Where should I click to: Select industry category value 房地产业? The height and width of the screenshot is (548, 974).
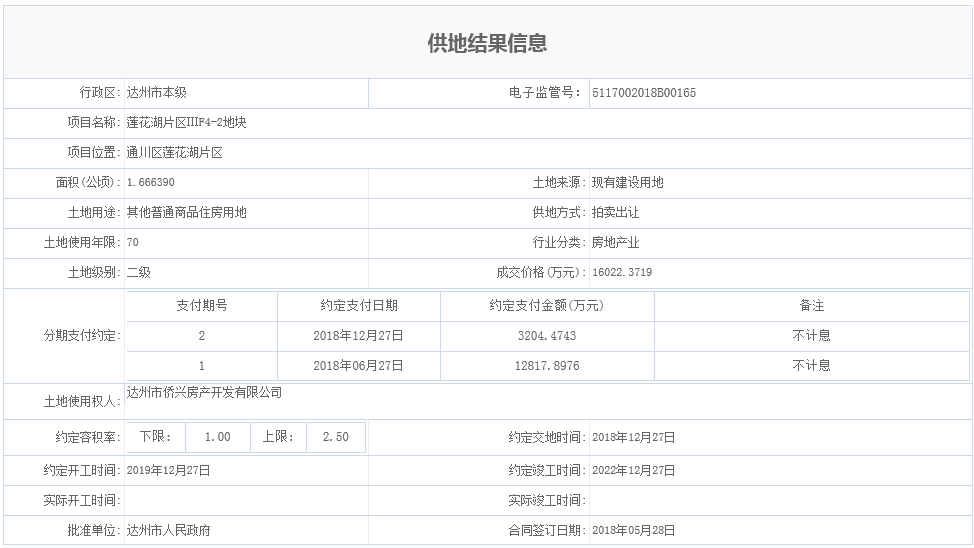pyautogui.click(x=615, y=242)
